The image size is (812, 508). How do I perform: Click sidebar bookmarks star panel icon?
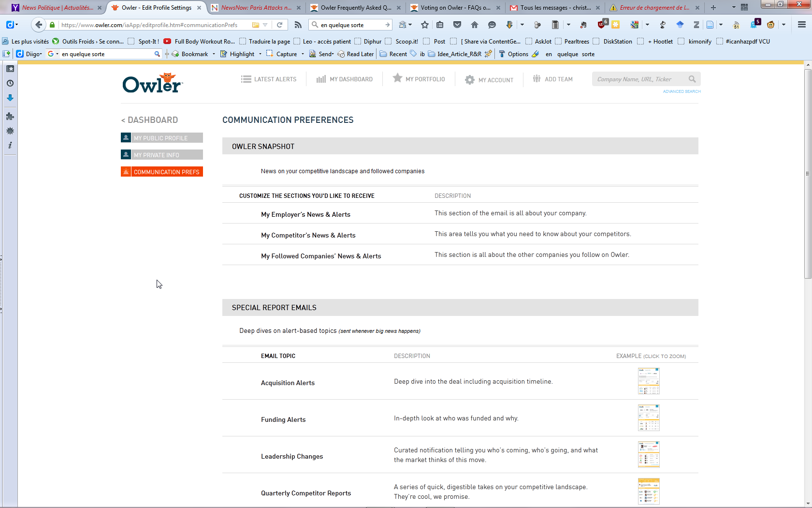pyautogui.click(x=10, y=69)
